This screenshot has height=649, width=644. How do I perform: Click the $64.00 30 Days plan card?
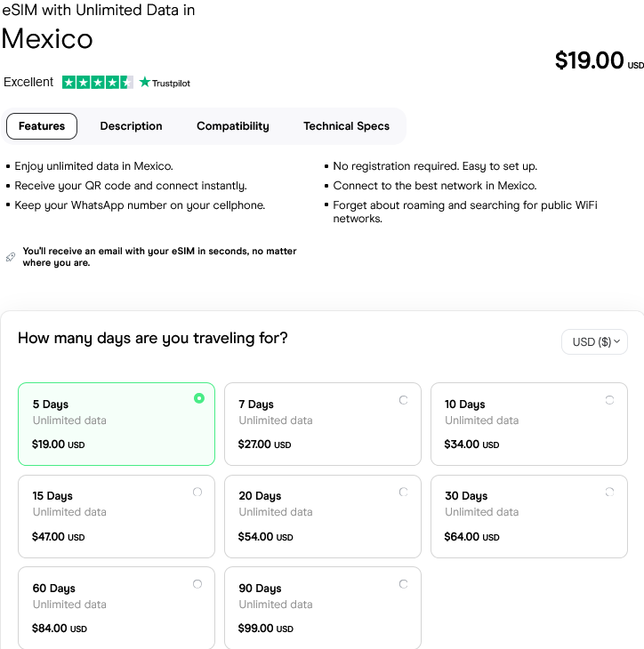coord(528,517)
